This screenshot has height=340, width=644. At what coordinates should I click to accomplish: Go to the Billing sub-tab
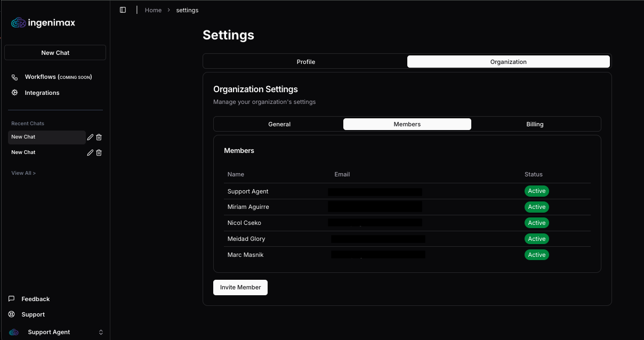pos(535,124)
